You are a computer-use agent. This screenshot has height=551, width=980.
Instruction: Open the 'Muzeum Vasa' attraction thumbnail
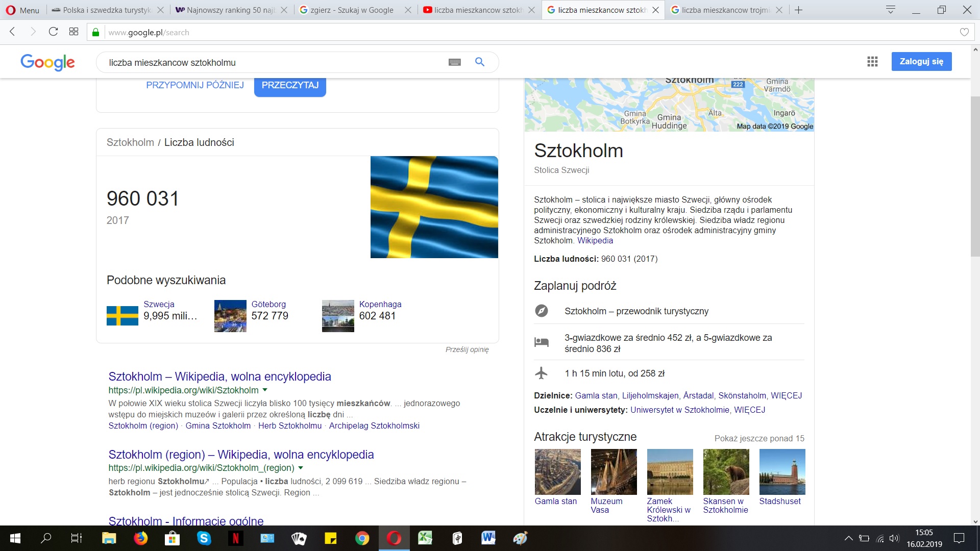(614, 472)
